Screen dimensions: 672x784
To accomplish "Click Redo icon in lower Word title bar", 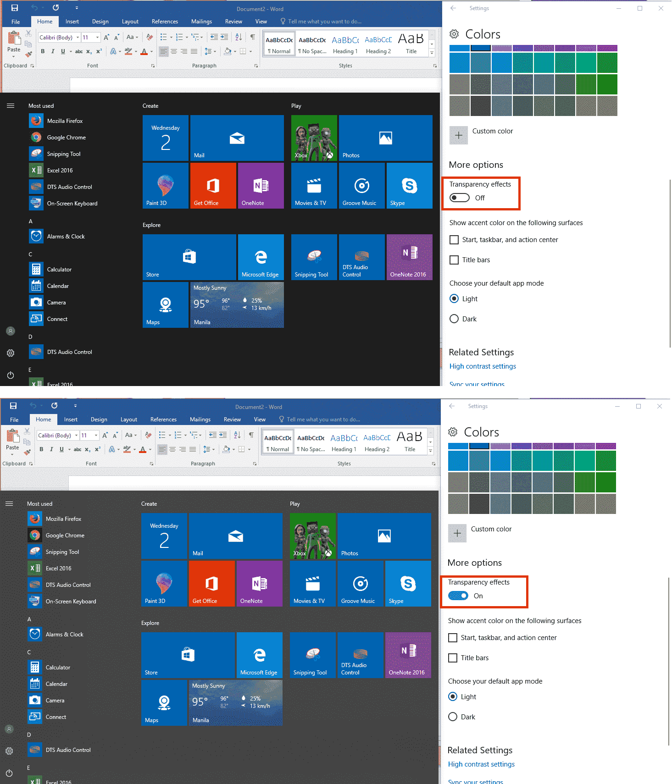I will point(54,406).
